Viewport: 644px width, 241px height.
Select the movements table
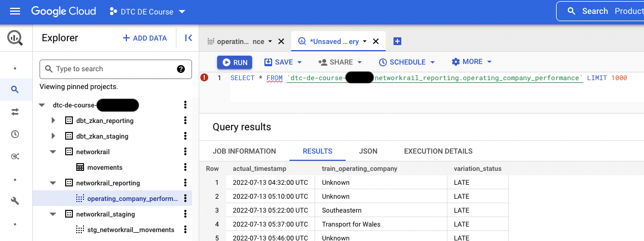(x=105, y=168)
